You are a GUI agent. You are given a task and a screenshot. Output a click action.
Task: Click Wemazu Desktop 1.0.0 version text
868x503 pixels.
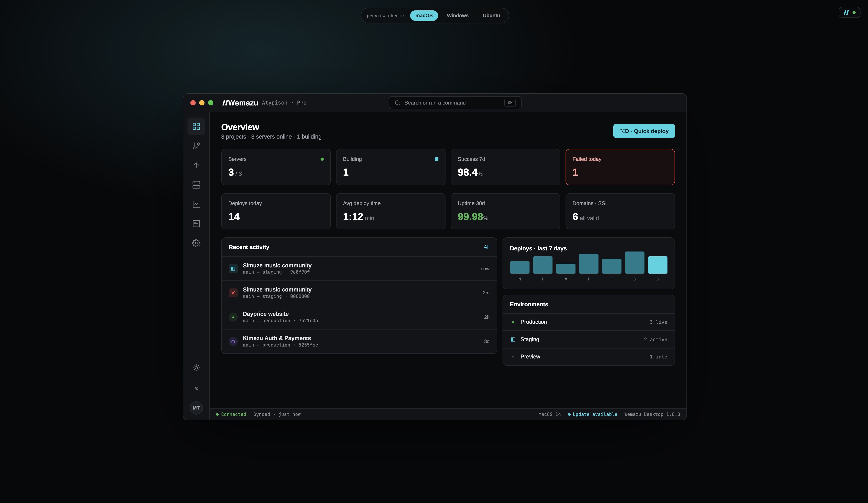click(x=652, y=414)
